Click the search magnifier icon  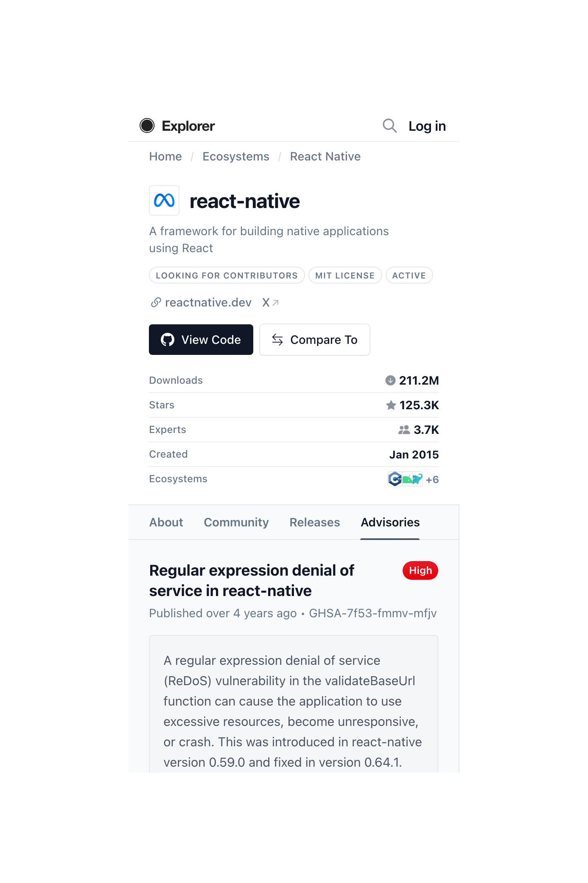[x=389, y=126]
